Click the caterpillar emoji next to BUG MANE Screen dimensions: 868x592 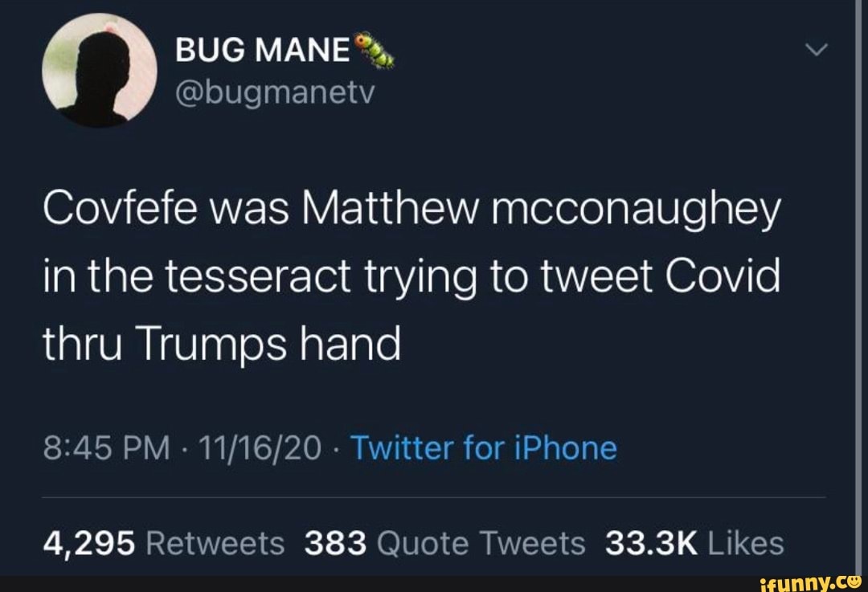tap(375, 50)
